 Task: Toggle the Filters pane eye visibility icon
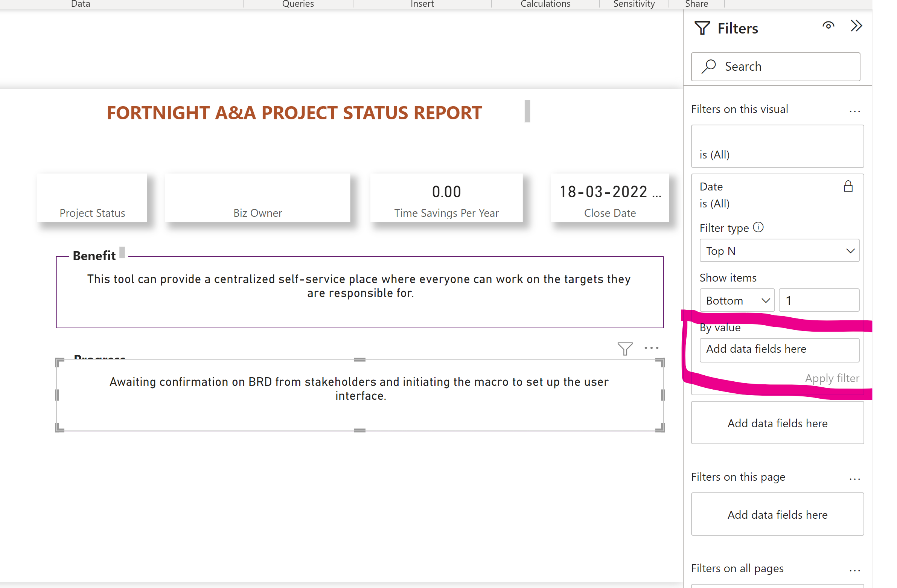click(x=828, y=26)
